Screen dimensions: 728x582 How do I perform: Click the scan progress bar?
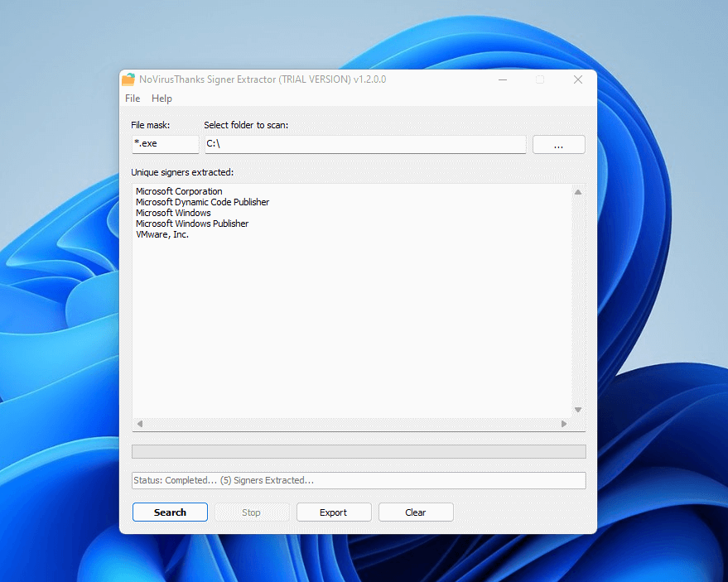click(x=359, y=451)
